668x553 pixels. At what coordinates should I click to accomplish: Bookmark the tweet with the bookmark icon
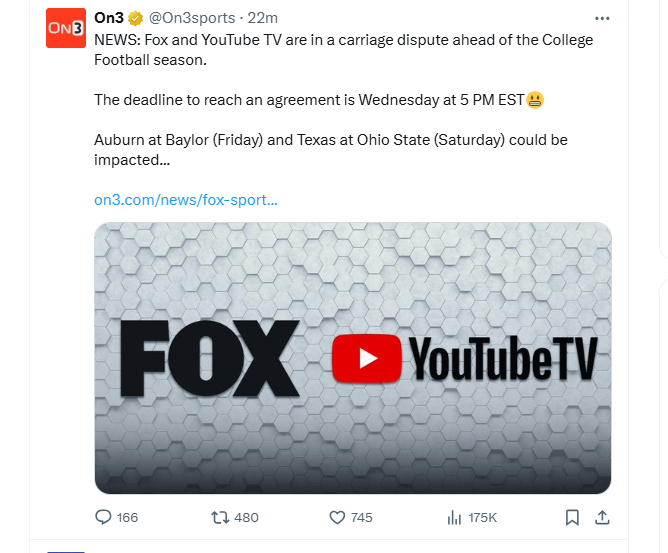tap(572, 518)
